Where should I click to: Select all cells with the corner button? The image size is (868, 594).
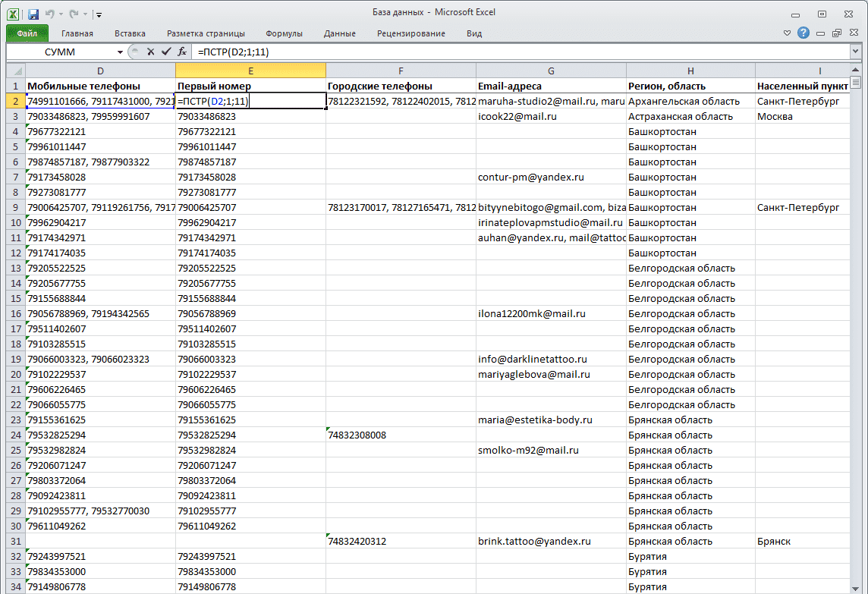16,71
